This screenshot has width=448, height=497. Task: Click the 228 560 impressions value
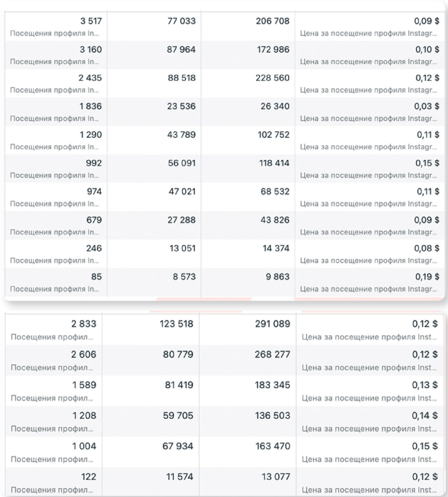pos(273,78)
